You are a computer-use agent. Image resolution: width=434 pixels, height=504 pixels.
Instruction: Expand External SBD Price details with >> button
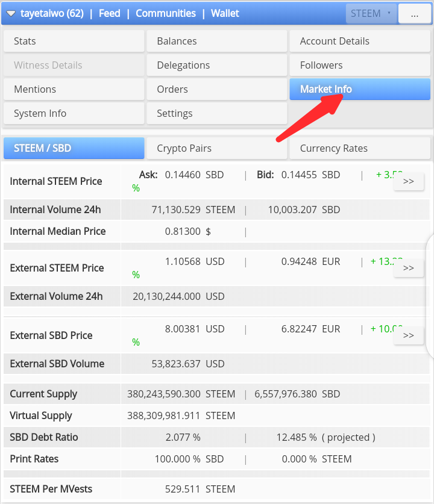pos(408,335)
